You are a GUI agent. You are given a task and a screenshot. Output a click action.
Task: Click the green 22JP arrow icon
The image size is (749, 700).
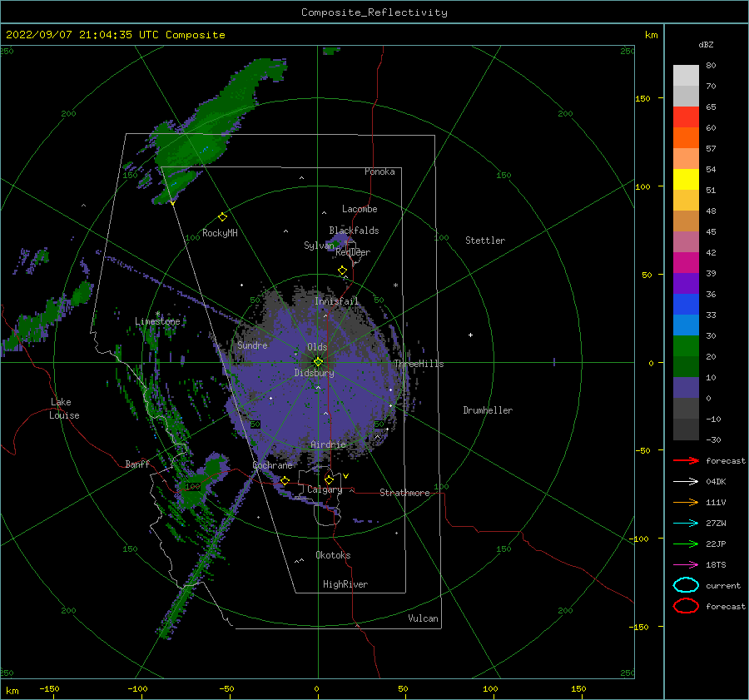pyautogui.click(x=686, y=544)
